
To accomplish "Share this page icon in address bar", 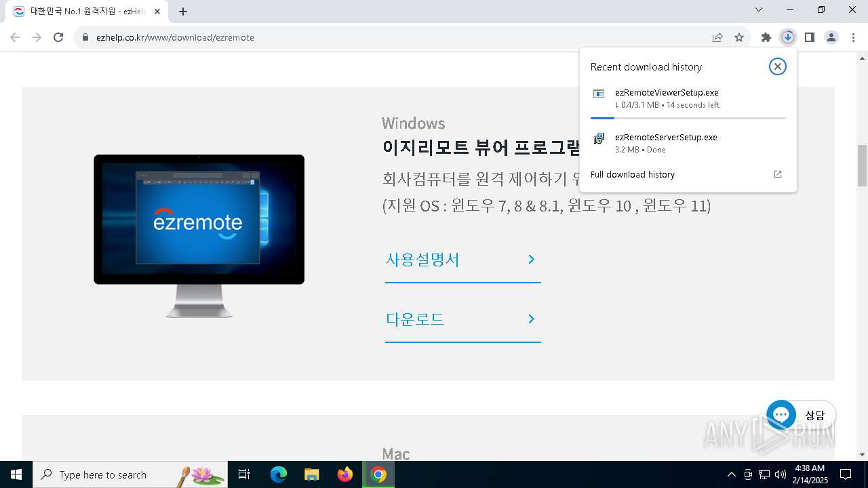I will 717,37.
